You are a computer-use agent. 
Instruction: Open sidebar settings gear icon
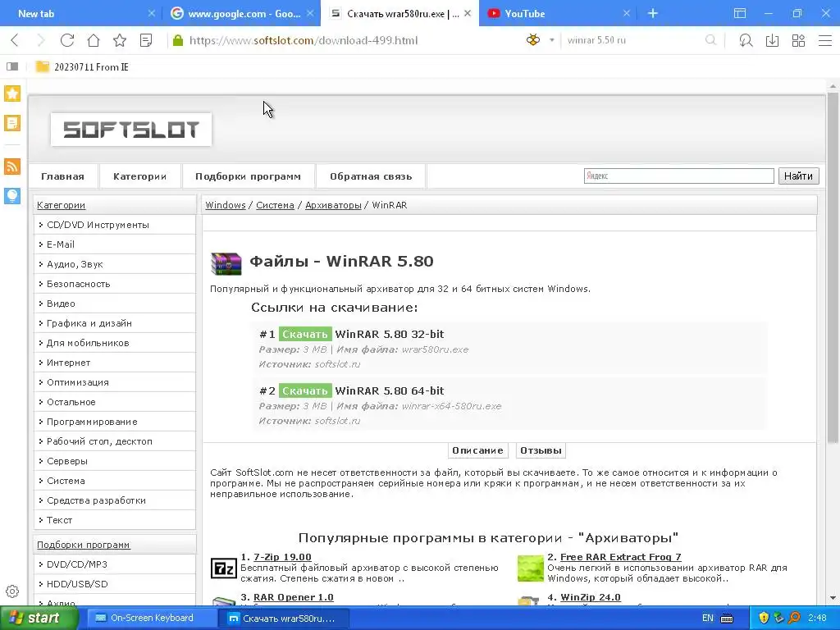(x=12, y=591)
